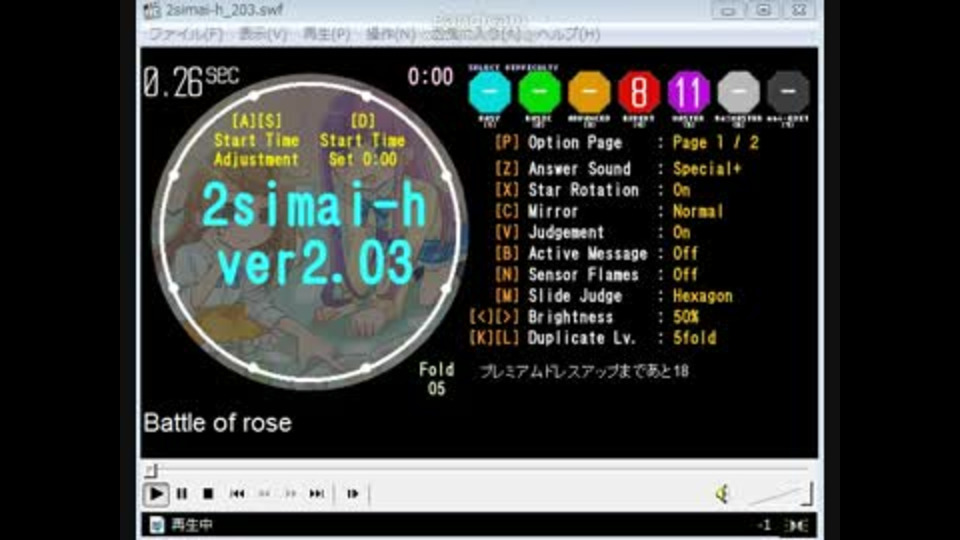Click the Normal mirror value

coord(698,211)
